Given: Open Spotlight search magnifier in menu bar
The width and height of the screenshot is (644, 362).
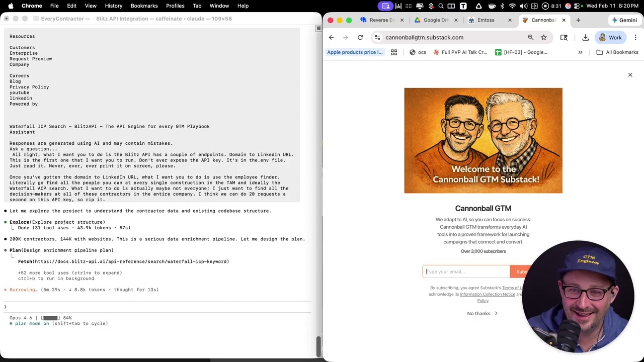Looking at the screenshot, I should coord(441,6).
